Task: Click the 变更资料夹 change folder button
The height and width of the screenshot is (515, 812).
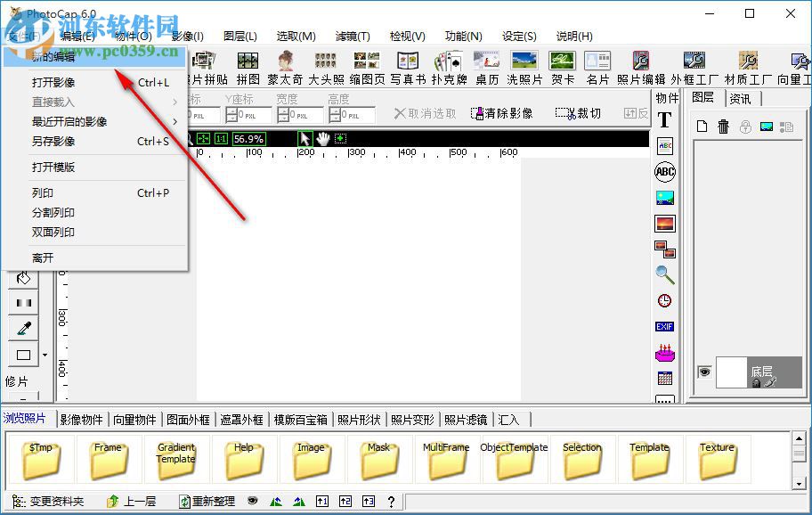Action: [x=47, y=501]
